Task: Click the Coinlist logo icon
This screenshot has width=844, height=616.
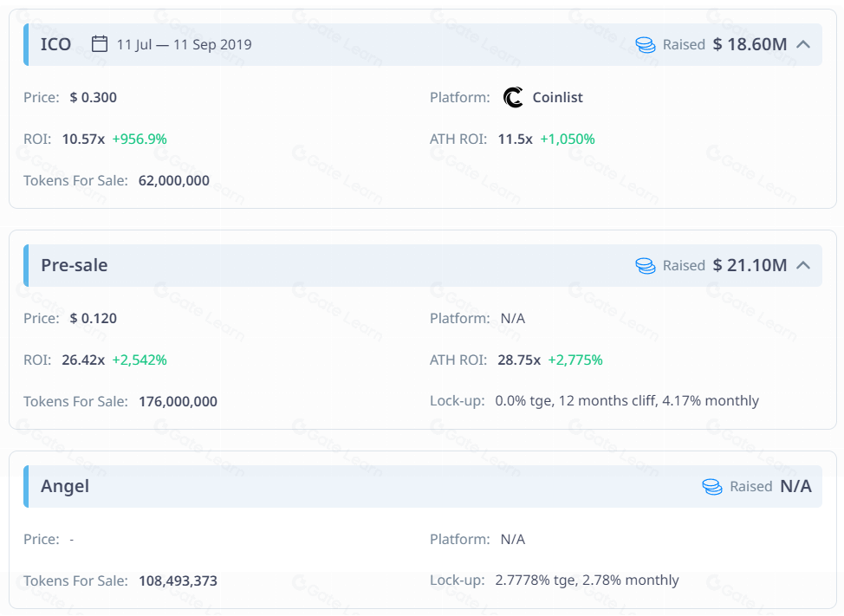Action: pyautogui.click(x=513, y=98)
